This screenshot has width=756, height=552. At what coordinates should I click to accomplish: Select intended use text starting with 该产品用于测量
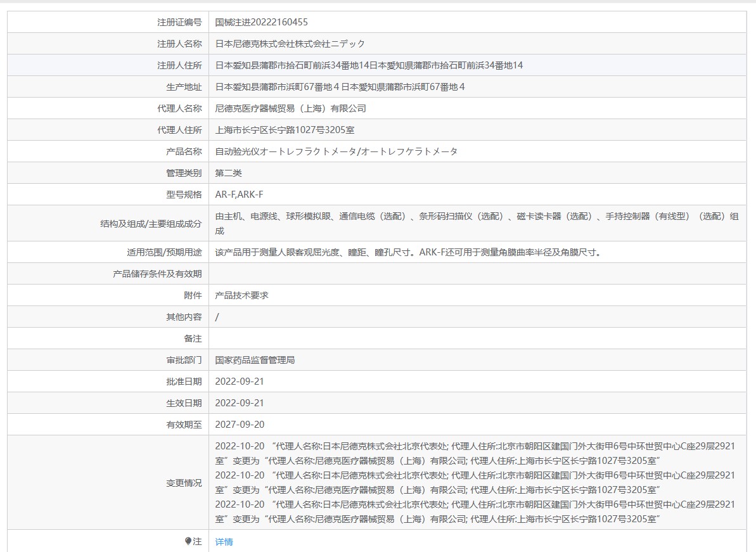click(x=409, y=252)
